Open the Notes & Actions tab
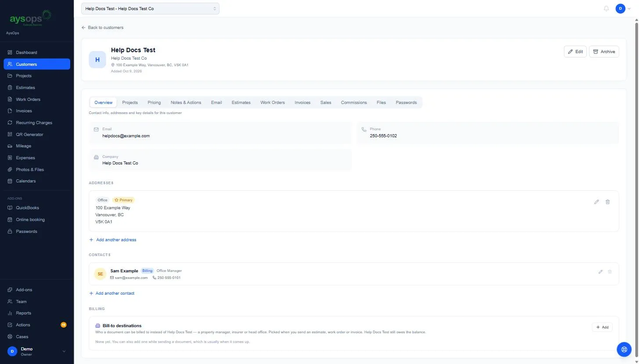 (186, 103)
